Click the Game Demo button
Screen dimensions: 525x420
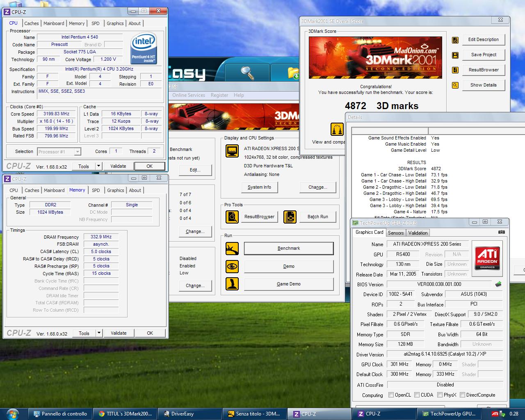pyautogui.click(x=289, y=284)
